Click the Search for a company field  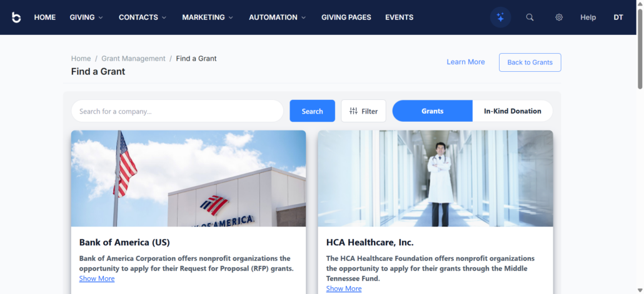tap(177, 111)
